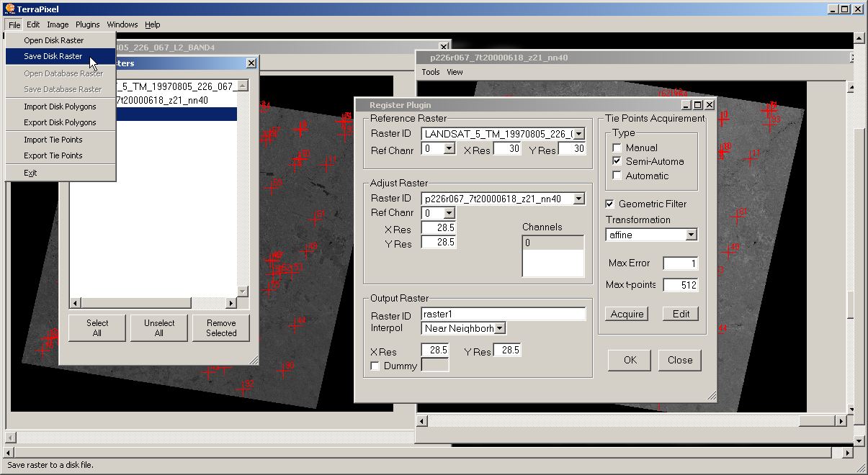Click the OK button in Register Plugin
This screenshot has width=868, height=475.
click(x=630, y=361)
